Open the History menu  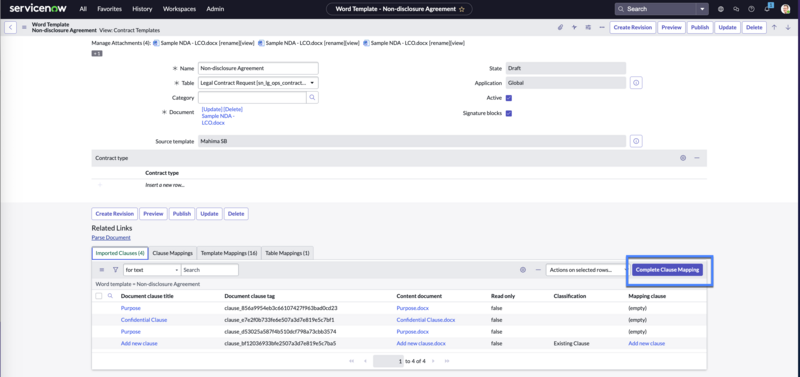click(142, 9)
